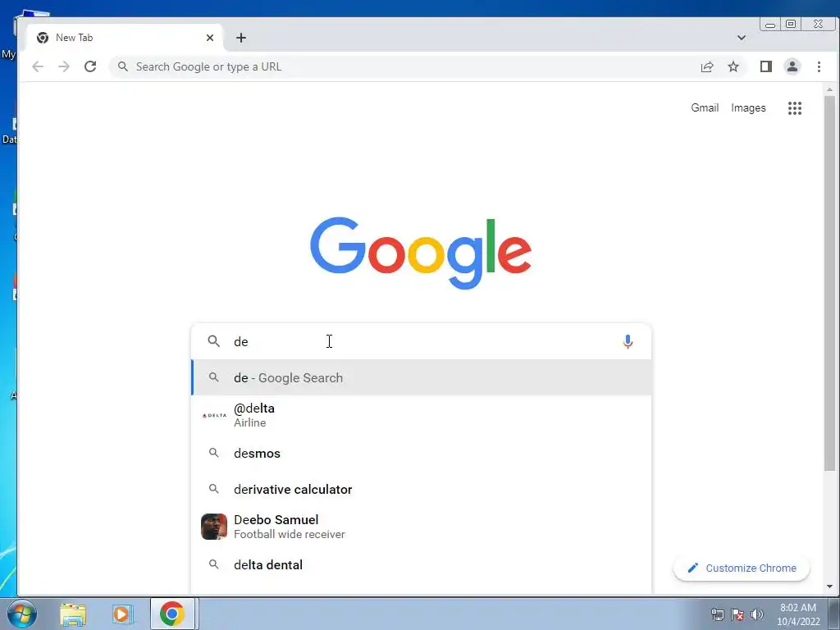The width and height of the screenshot is (840, 630).
Task: Open the Windows Start menu
Action: (x=21, y=614)
